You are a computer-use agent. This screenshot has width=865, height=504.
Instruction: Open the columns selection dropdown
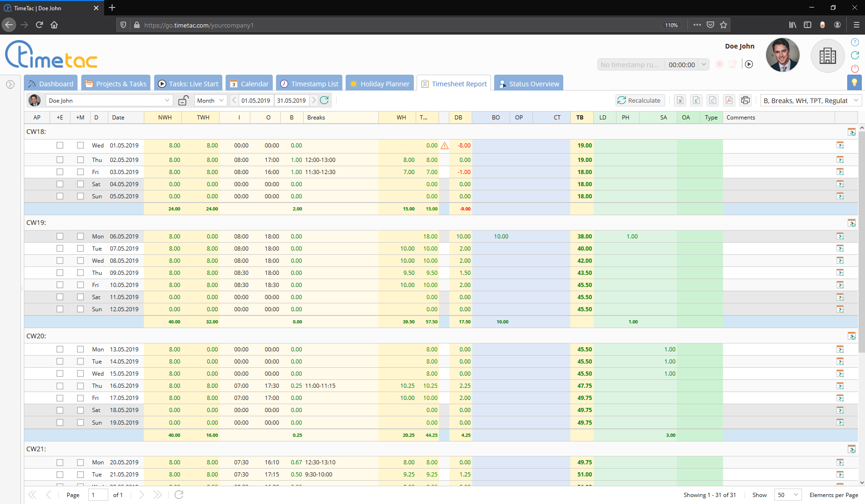pos(811,100)
